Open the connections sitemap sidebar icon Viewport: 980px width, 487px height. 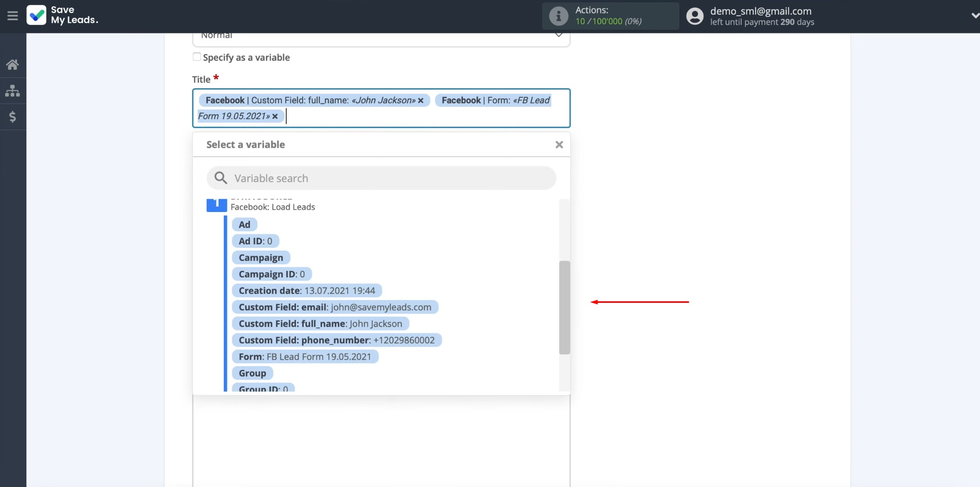click(x=12, y=91)
